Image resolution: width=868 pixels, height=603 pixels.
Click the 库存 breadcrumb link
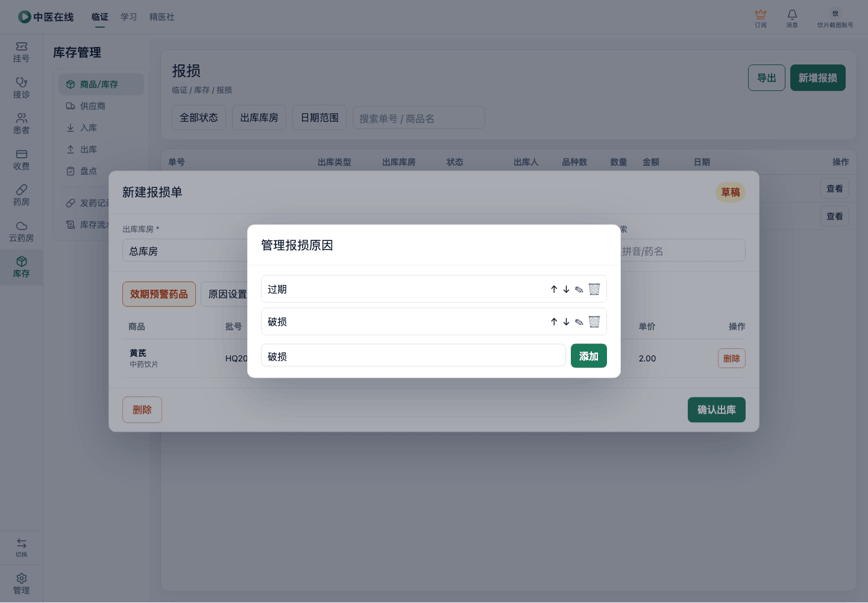tap(202, 90)
